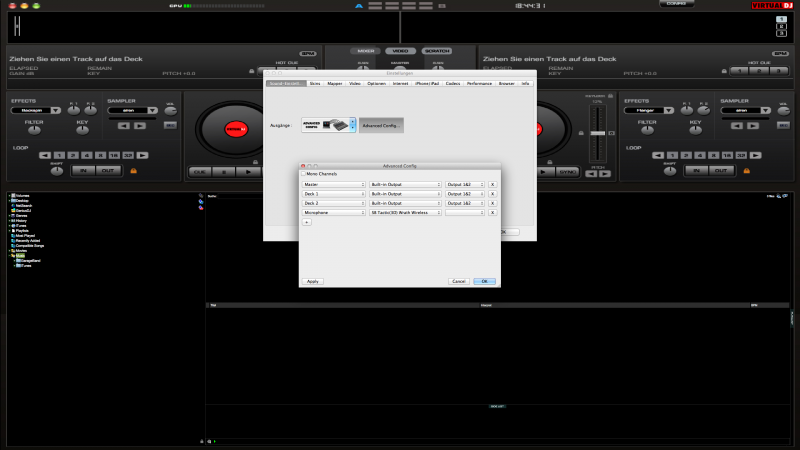The image size is (800, 450).
Task: Remove the Master row with its X button
Action: pyautogui.click(x=492, y=185)
